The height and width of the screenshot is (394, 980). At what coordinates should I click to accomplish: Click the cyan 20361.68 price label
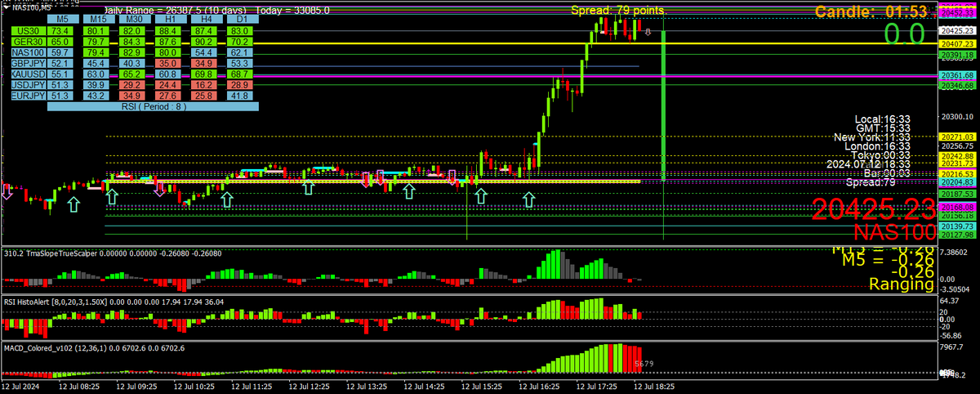click(x=956, y=75)
